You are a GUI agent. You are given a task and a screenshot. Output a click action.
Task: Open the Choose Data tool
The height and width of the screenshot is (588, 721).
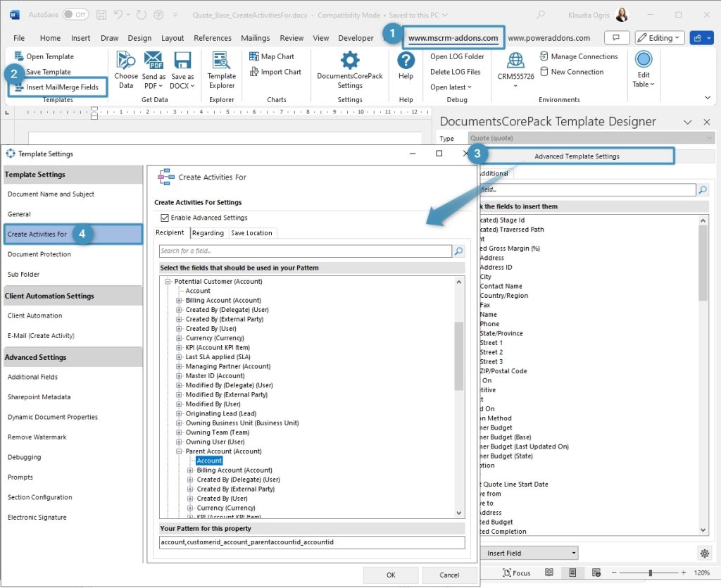125,70
